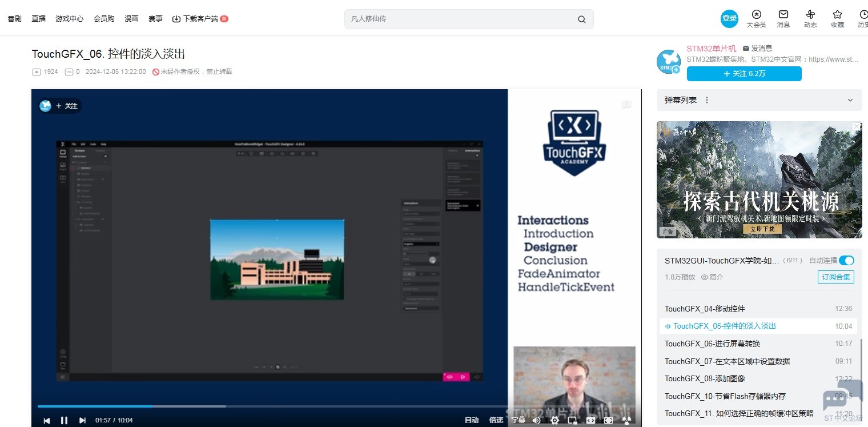Play TouchGFX_06-进行屏幕转换 from the playlist
868x427 pixels.
(712, 344)
